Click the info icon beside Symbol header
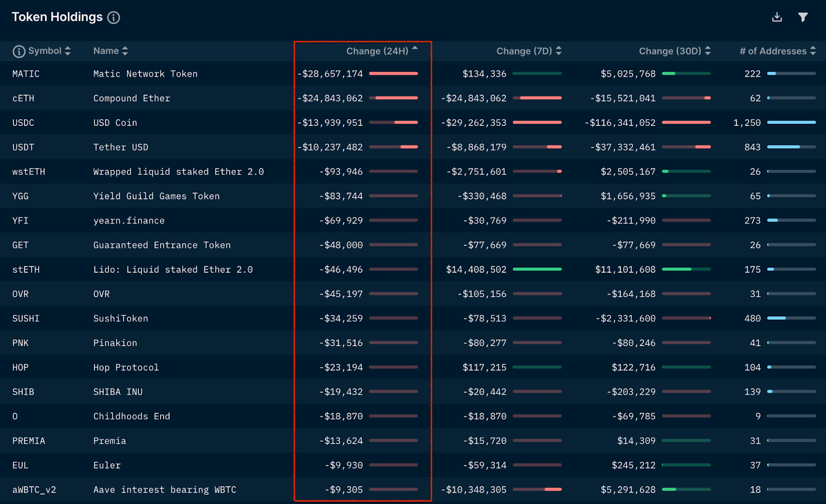826x504 pixels. pyautogui.click(x=19, y=51)
